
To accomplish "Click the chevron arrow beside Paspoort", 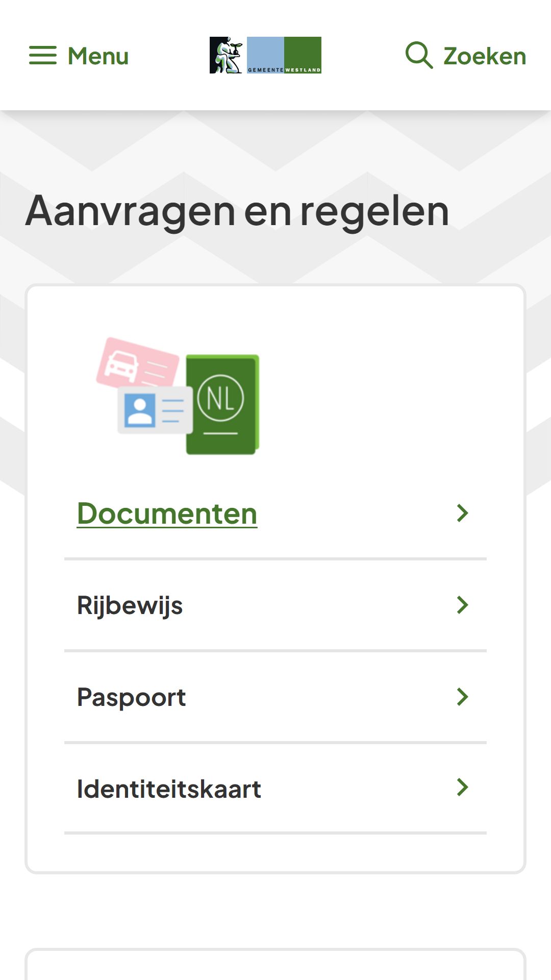I will [462, 697].
